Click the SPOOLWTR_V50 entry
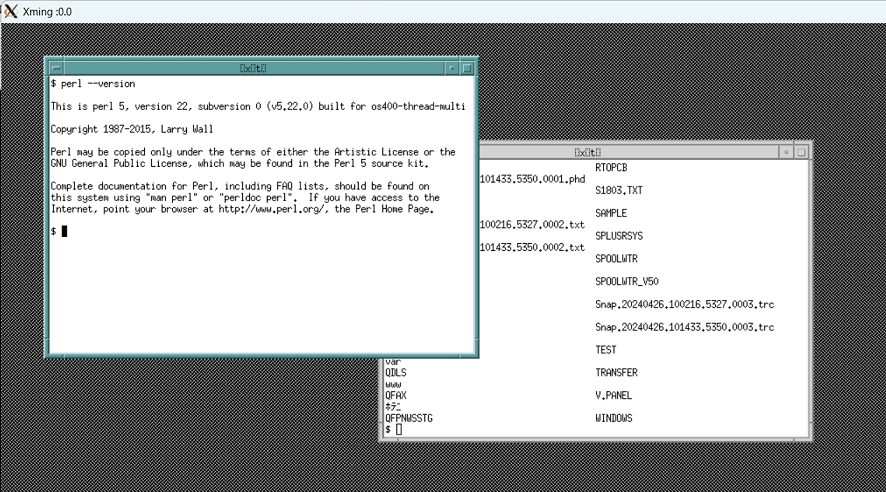The width and height of the screenshot is (886, 492). click(x=626, y=282)
